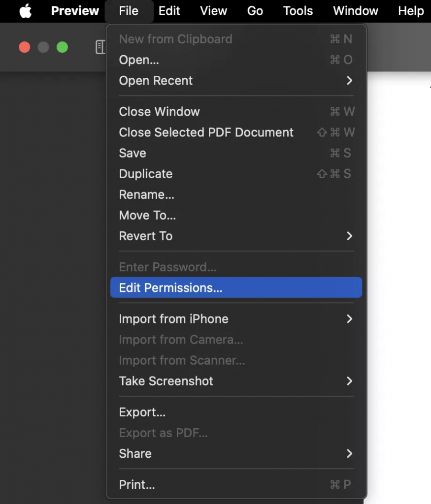Screen dimensions: 431x504
Task: Click Rename in the File menu
Action: pos(146,194)
